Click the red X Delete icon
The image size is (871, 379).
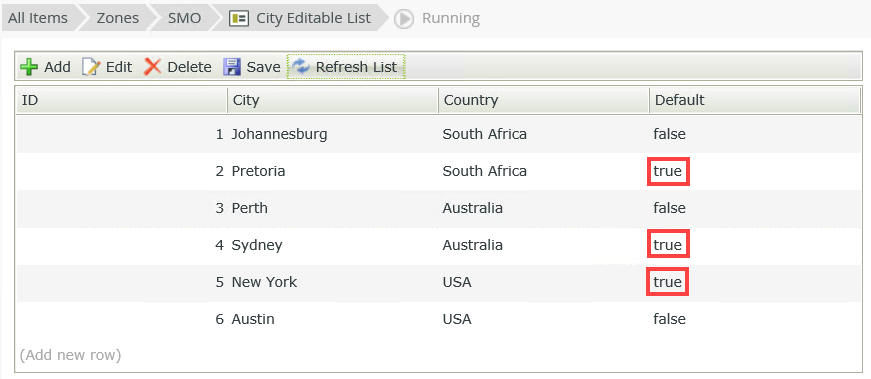[152, 67]
